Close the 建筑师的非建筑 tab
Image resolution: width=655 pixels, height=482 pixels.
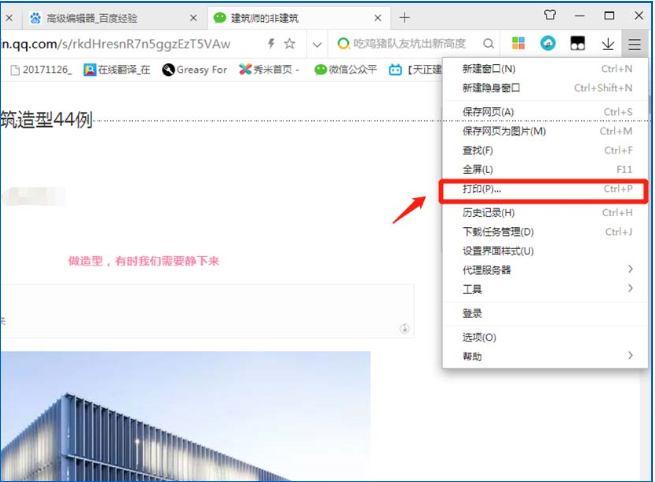click(378, 18)
